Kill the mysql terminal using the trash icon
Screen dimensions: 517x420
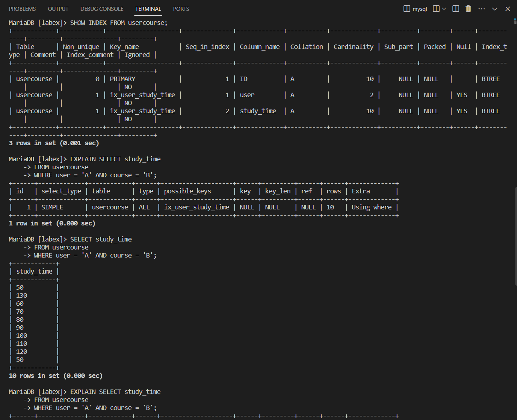pos(468,8)
